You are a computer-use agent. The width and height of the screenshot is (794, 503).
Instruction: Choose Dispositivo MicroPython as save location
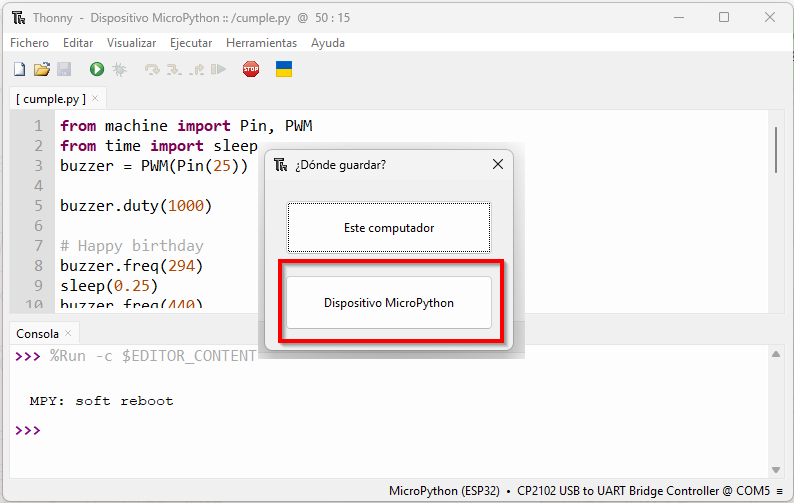[x=389, y=302]
